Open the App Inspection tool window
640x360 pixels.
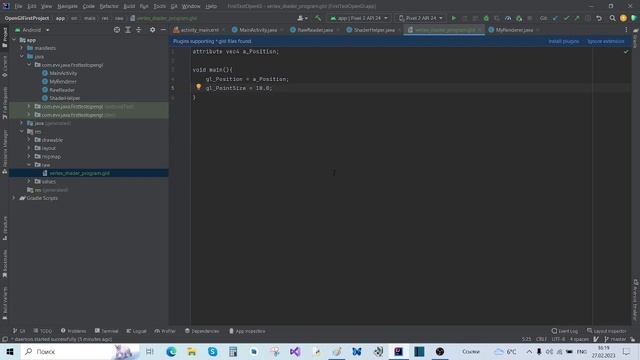(x=247, y=331)
